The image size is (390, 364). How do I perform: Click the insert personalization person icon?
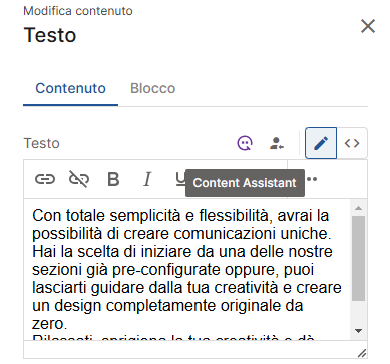pos(276,143)
